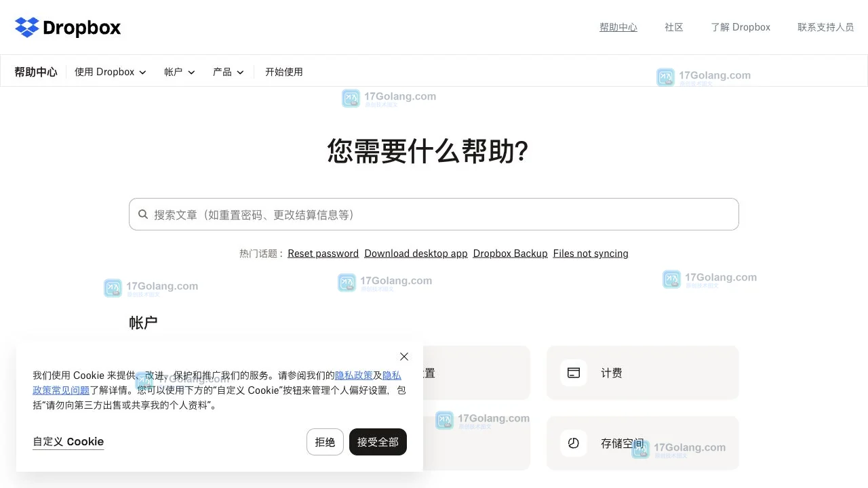Screen dimensions: 868x488
Task: Click the 热门话题 label
Action: 261,253
